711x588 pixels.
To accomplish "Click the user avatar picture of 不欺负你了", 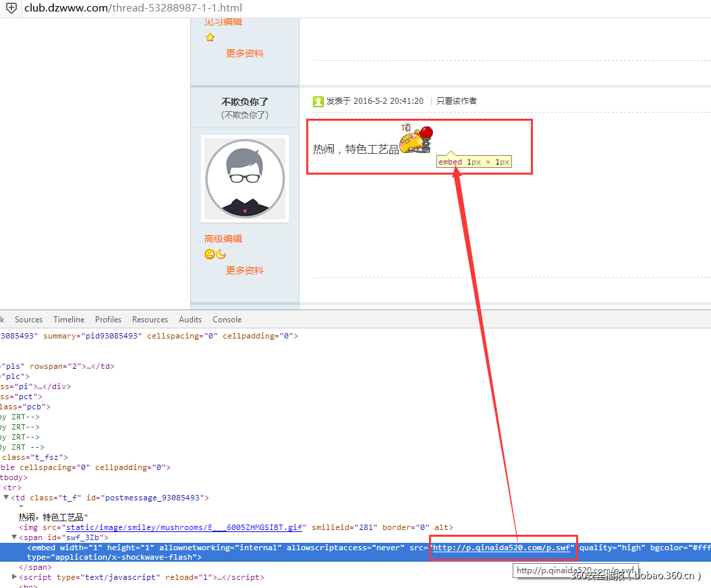I will pos(244,178).
